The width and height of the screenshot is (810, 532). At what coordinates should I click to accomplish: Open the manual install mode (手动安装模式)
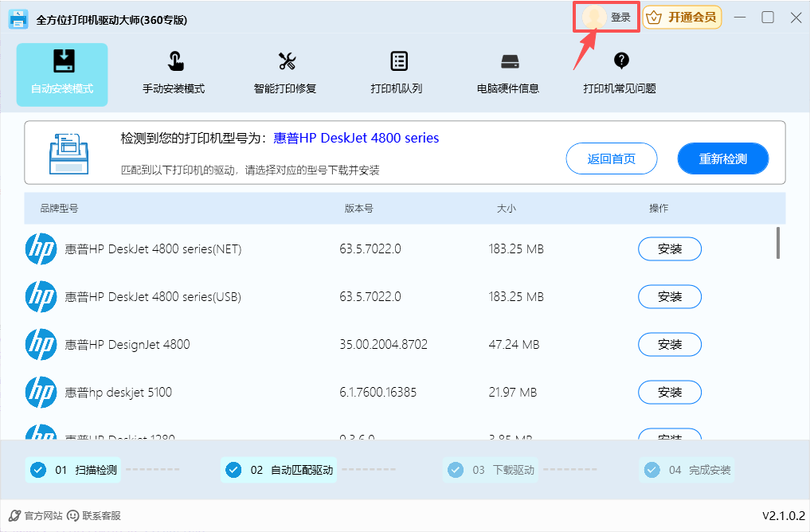point(174,73)
